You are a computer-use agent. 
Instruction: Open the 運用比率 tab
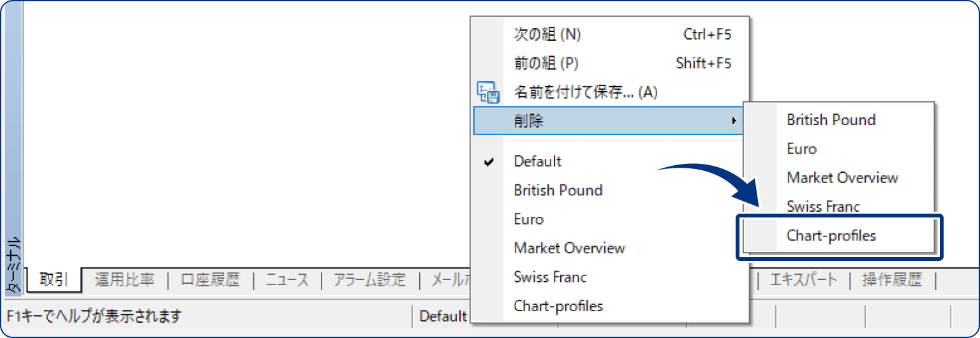124,279
